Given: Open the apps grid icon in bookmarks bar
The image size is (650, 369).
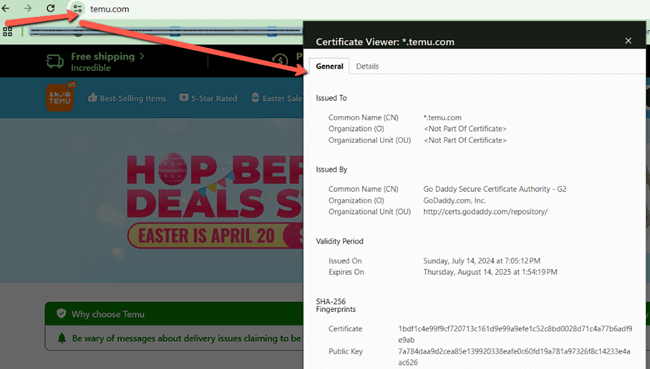Looking at the screenshot, I should click(x=7, y=32).
